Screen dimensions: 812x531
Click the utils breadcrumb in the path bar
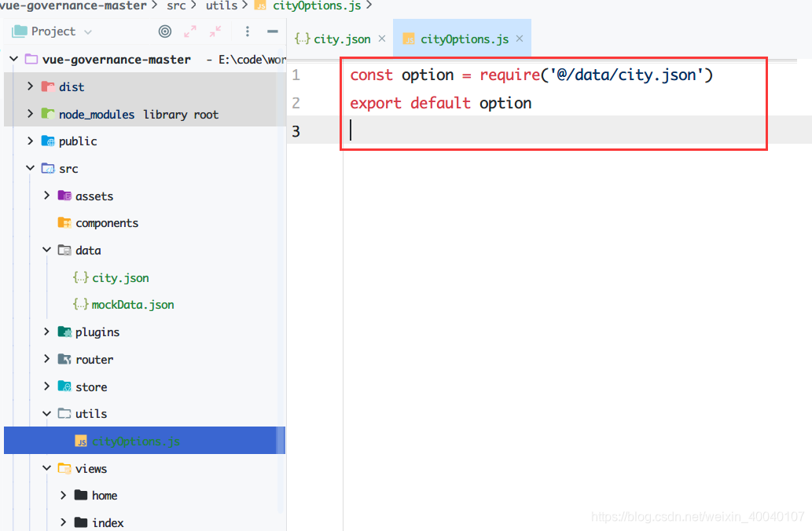[x=222, y=5]
